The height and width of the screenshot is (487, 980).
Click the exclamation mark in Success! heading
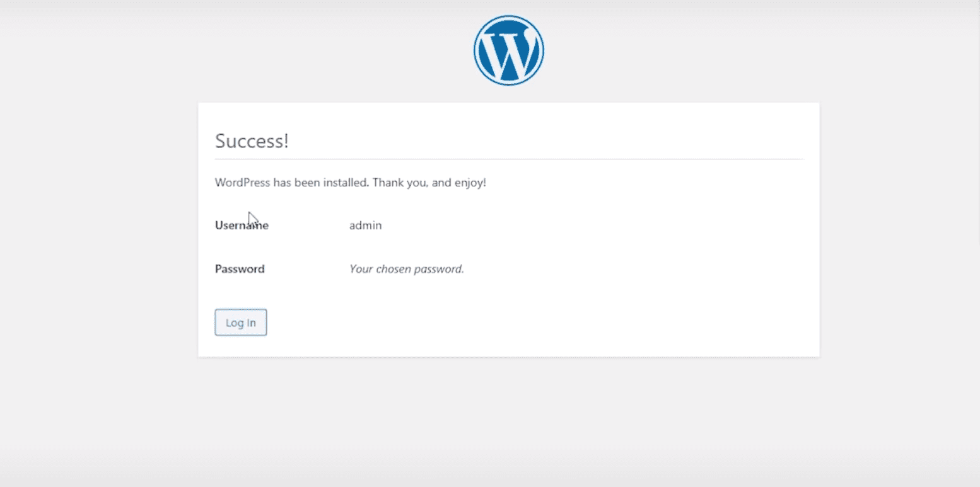pyautogui.click(x=286, y=140)
